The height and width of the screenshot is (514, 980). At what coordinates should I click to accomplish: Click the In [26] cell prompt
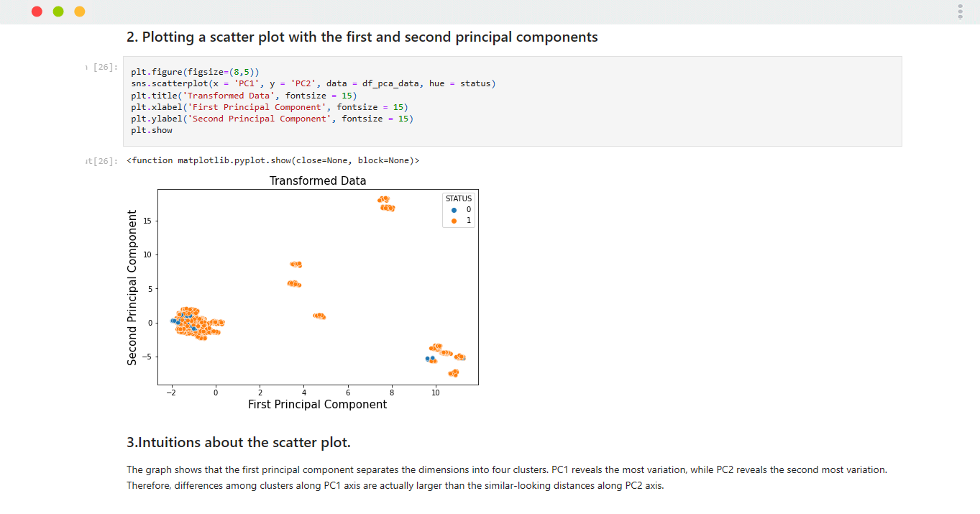(x=101, y=67)
